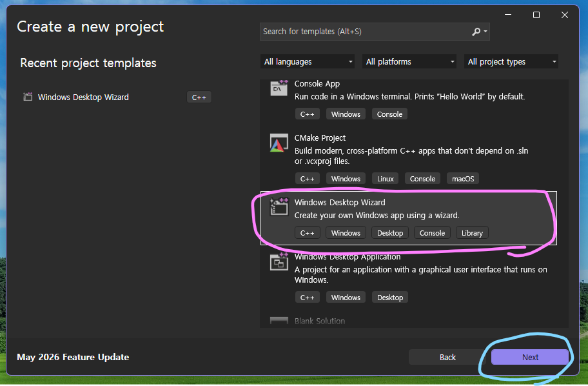
Task: Click the Linux tag under CMake Project
Action: pos(385,179)
